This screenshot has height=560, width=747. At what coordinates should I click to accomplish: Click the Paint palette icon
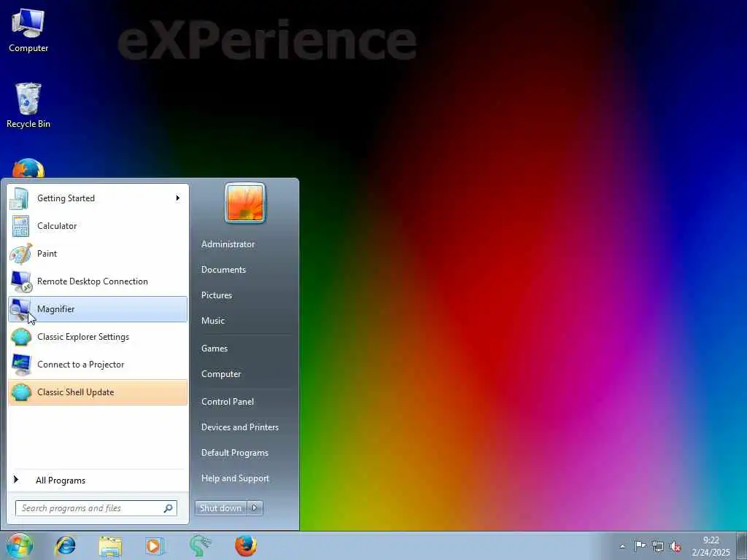point(20,254)
